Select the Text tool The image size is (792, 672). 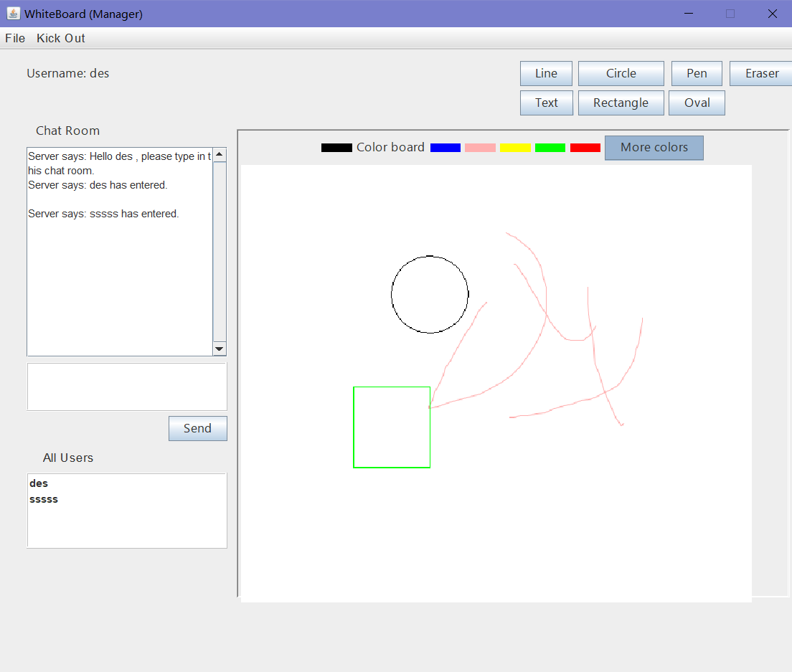(547, 103)
